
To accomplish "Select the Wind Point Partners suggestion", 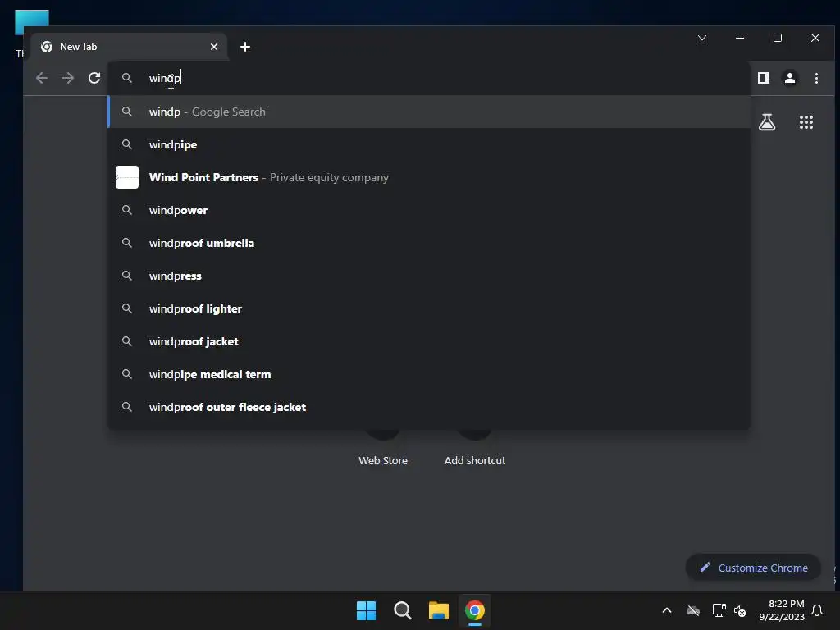I will tap(428, 177).
